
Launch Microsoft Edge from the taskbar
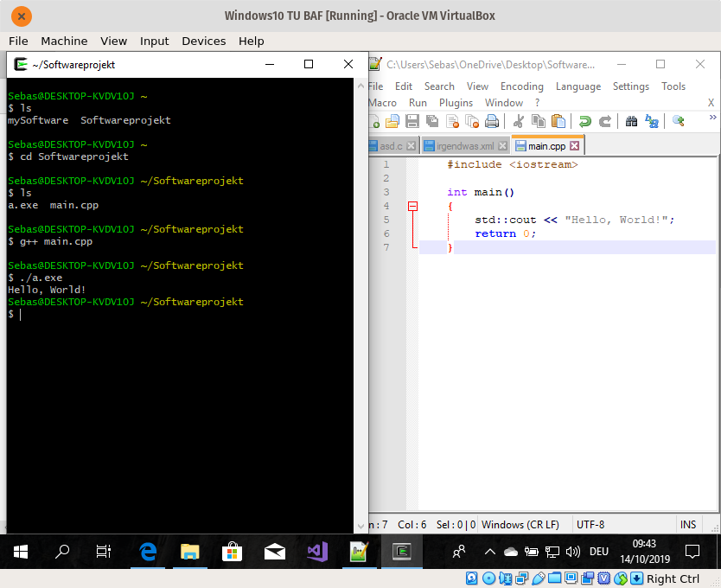[148, 551]
